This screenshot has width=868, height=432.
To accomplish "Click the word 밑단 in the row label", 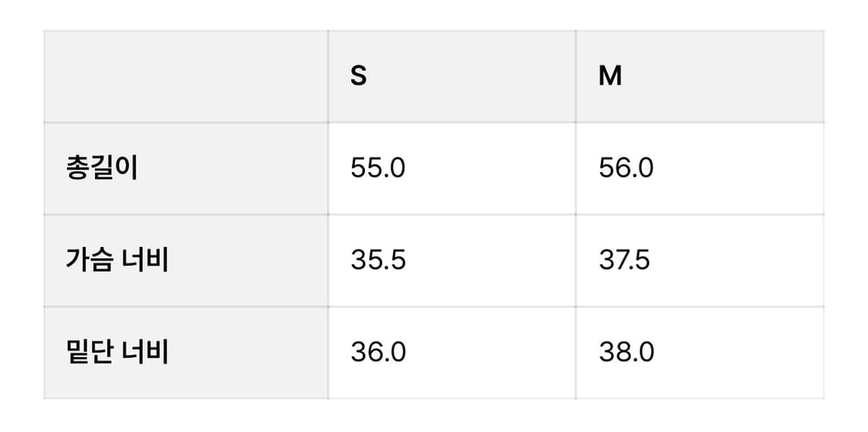I will pos(85,353).
